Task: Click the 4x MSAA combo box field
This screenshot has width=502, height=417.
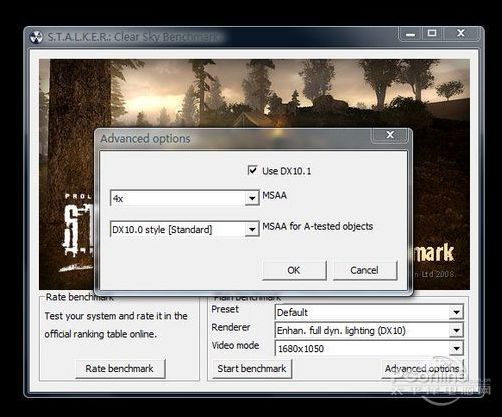Action: coord(185,198)
